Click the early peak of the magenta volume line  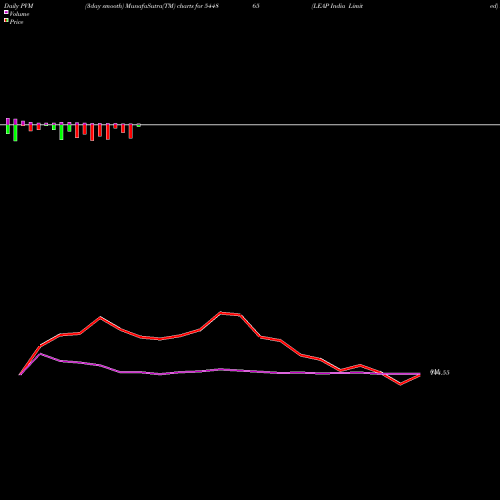[x=40, y=353]
